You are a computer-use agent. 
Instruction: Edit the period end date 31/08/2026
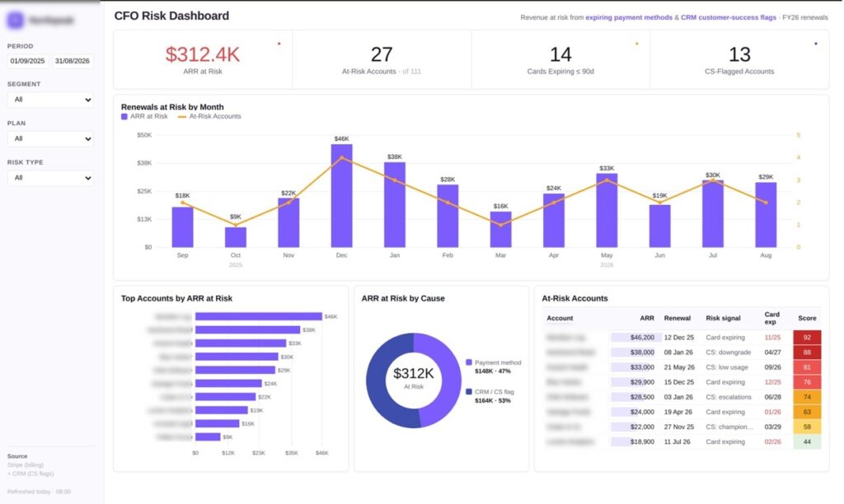73,61
